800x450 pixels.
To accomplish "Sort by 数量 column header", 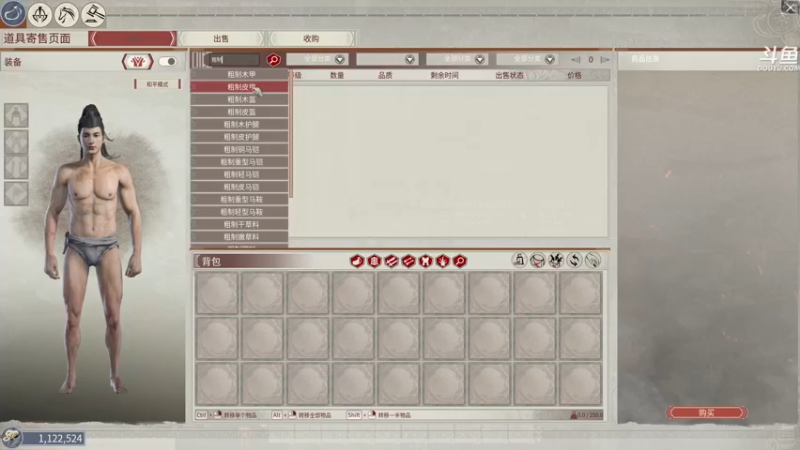I will tap(337, 76).
